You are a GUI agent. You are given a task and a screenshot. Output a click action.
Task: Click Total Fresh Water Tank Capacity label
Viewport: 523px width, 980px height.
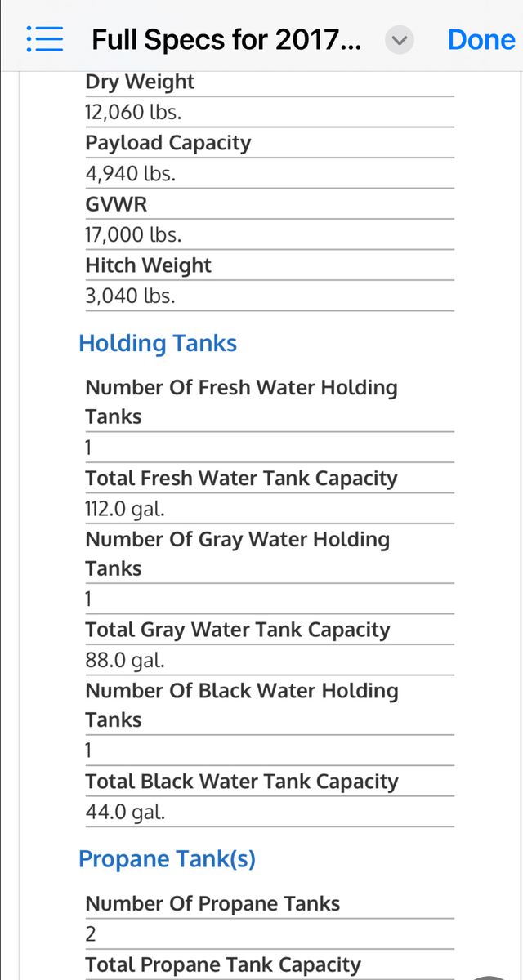click(241, 478)
